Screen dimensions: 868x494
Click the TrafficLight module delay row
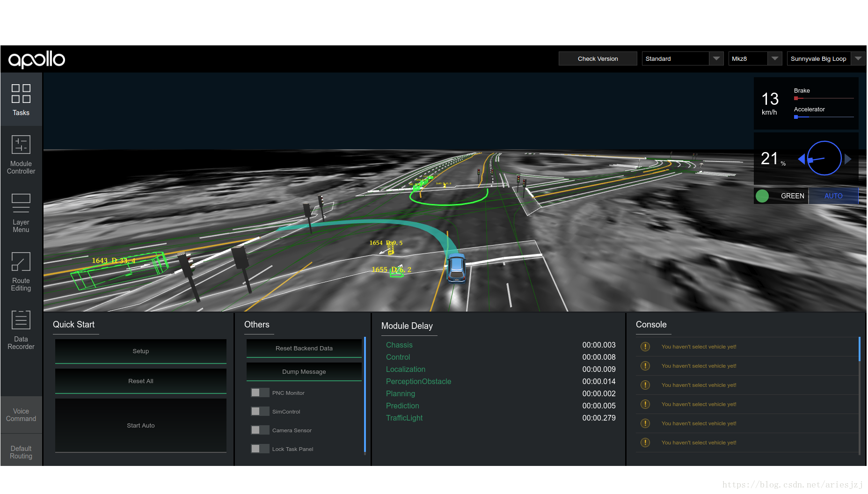(x=501, y=418)
